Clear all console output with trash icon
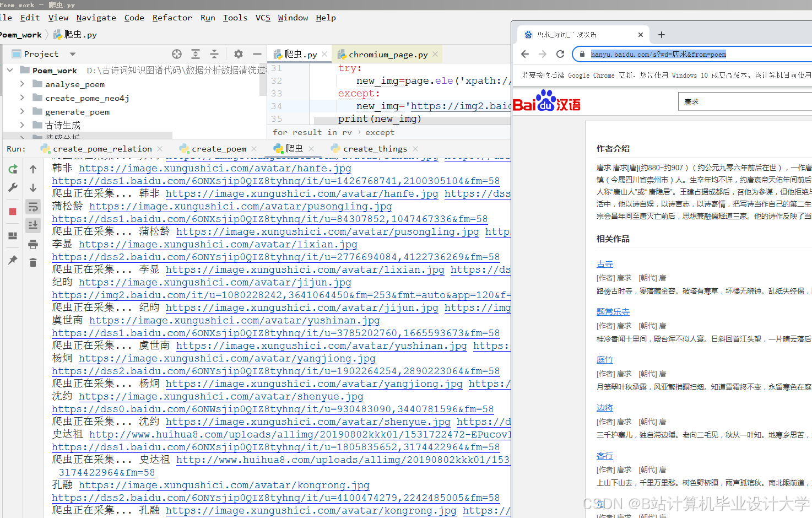 33,262
